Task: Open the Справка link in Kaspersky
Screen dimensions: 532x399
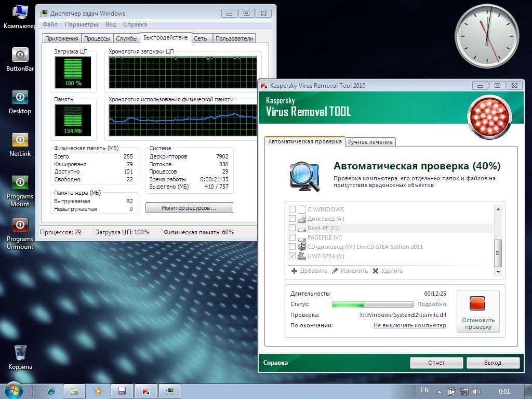Action: [x=275, y=363]
